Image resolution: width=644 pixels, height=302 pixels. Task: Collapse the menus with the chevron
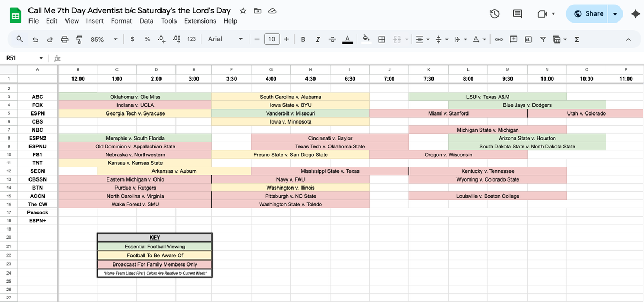click(628, 39)
